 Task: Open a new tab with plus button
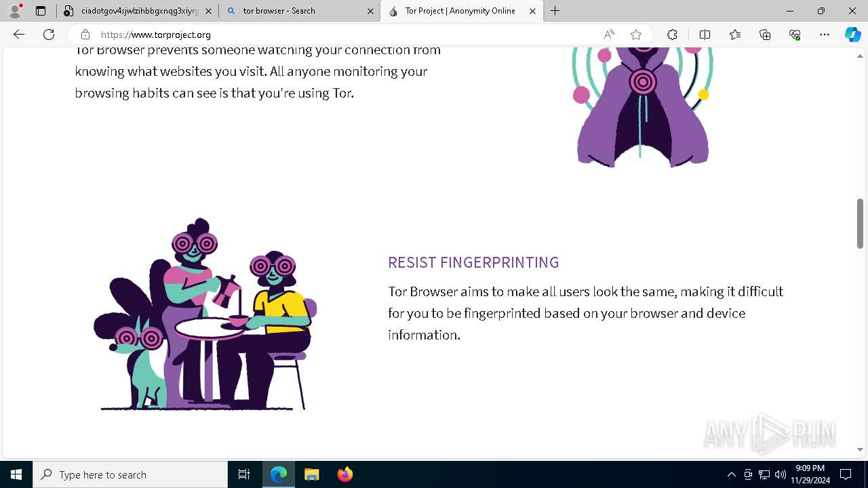click(555, 11)
